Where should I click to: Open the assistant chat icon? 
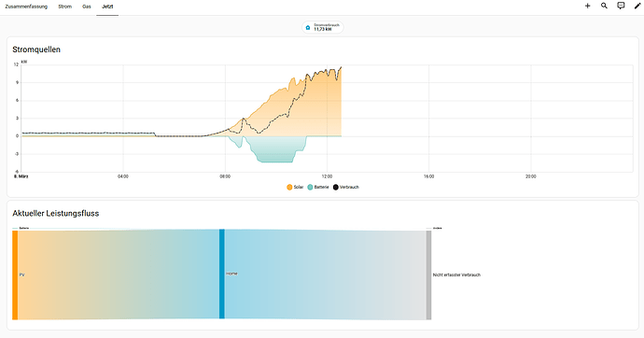click(621, 6)
